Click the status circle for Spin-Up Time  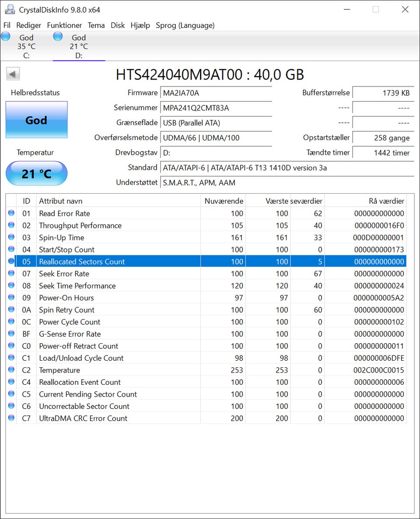tap(11, 237)
